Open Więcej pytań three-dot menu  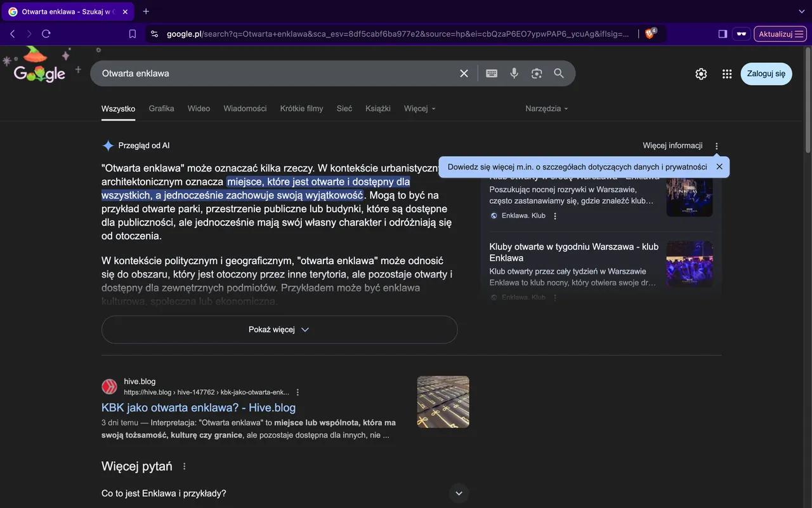(185, 467)
